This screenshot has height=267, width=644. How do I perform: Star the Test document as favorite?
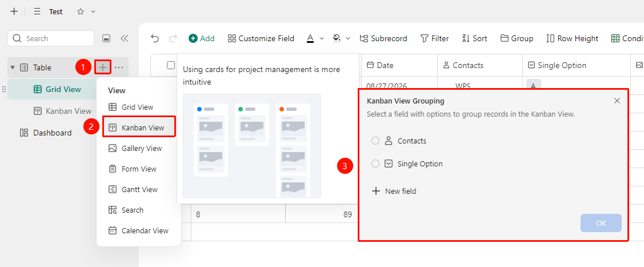pos(81,11)
